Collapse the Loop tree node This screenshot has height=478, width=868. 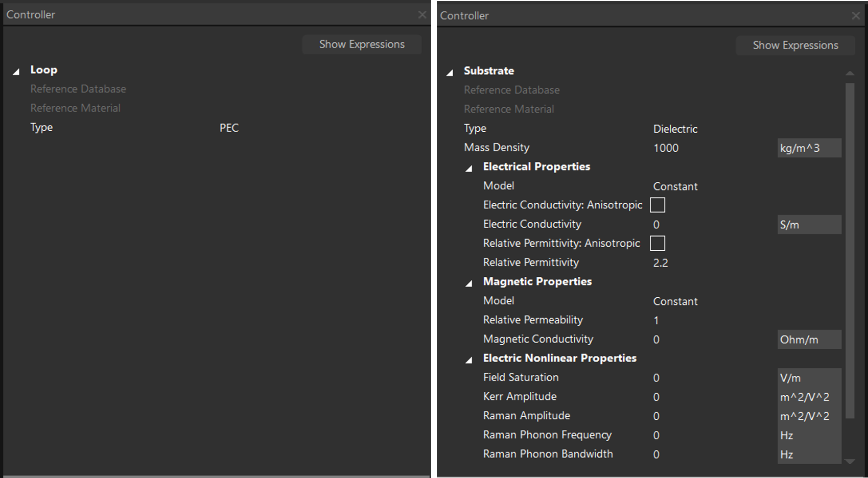16,71
